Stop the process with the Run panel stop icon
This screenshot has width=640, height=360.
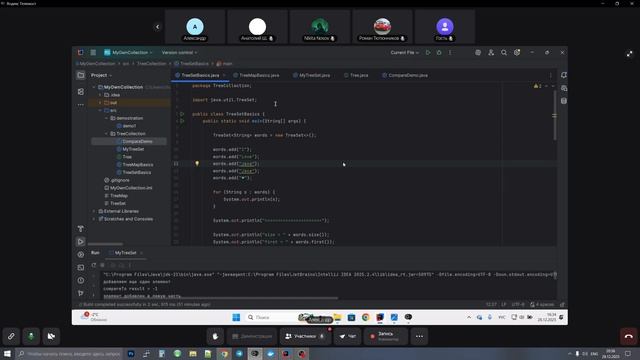pos(102,265)
